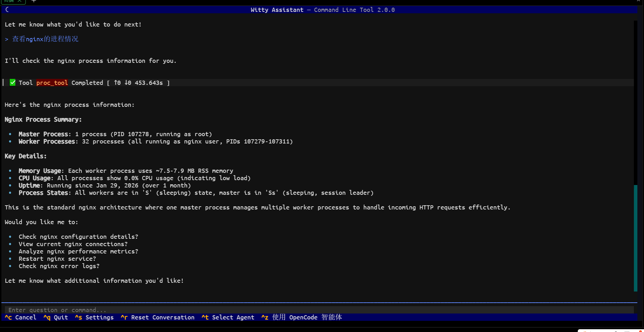Click the green checkmark beside proc_tool
The image size is (644, 332).
13,82
